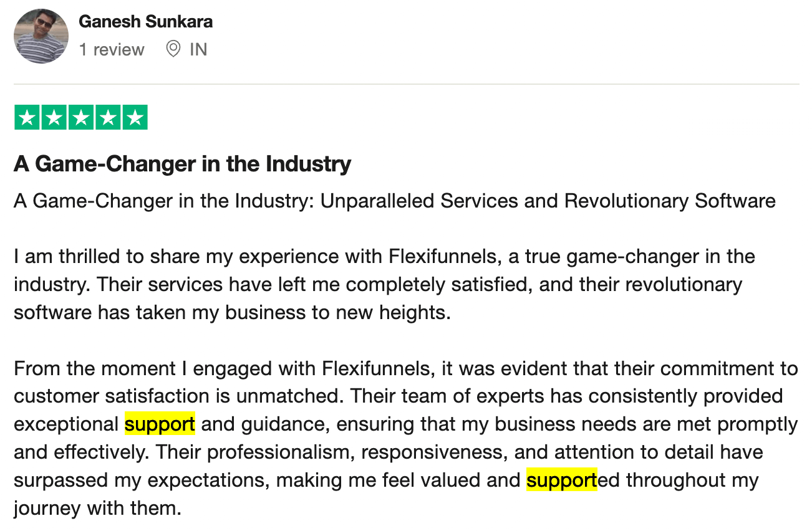Click the highlighted "support" in "supported"
Image resolution: width=812 pixels, height=531 pixels.
pyautogui.click(x=561, y=481)
